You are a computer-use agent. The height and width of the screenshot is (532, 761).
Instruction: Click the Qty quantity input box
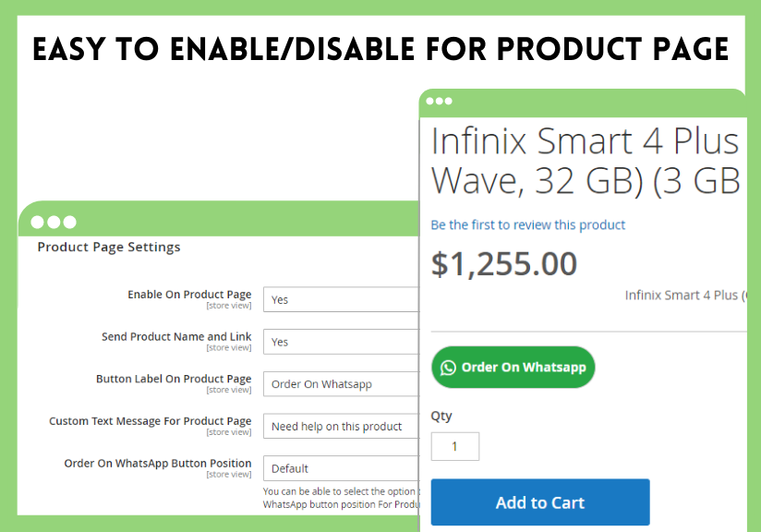(454, 447)
